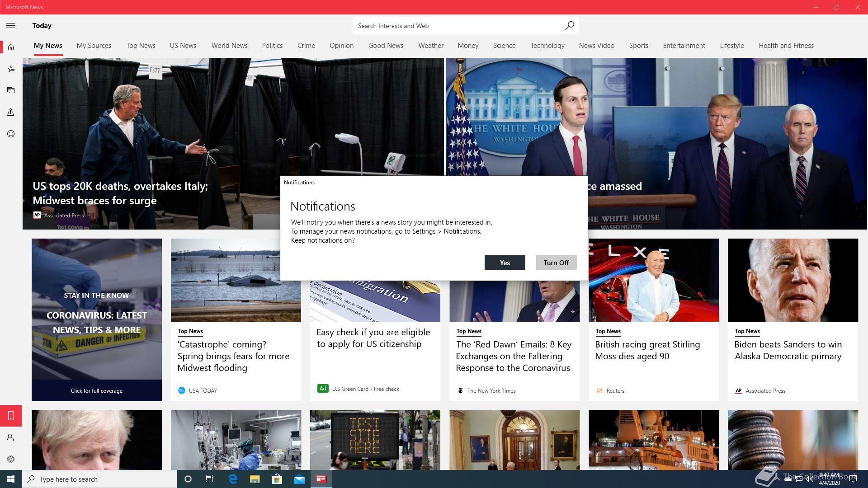Click the USA TODAY source logo
Screen dimensions: 868x488
(x=182, y=390)
